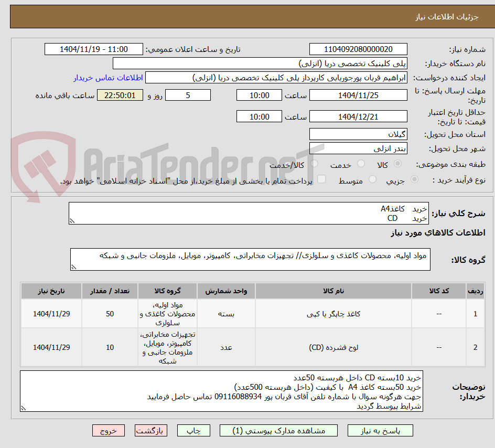Click the گروه کالا text area
This screenshot has width=495, height=448.
click(250, 260)
